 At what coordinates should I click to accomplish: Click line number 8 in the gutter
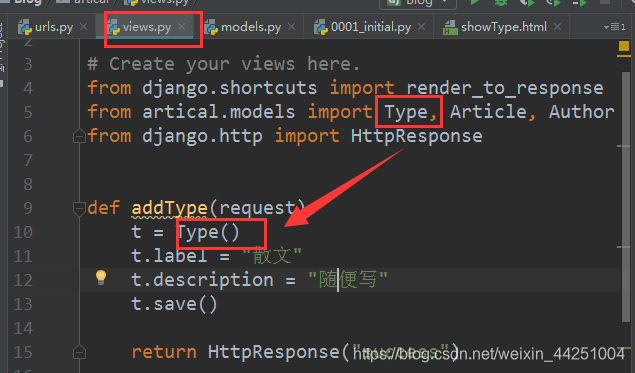pyautogui.click(x=28, y=184)
